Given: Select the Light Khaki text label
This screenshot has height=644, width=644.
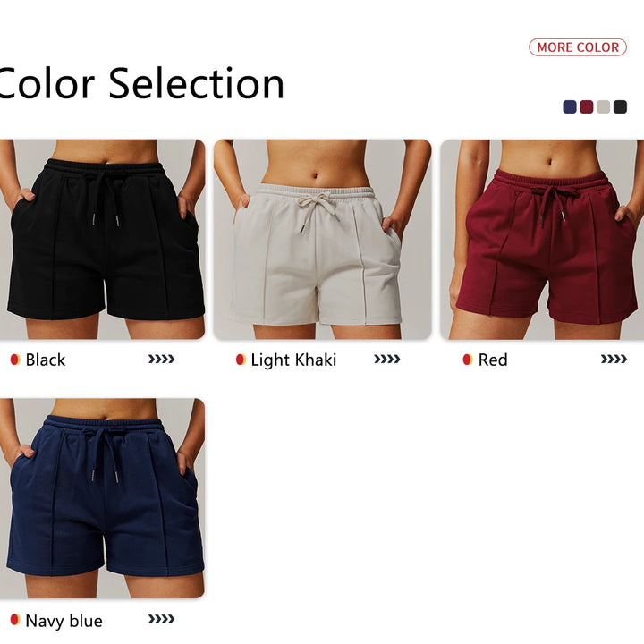Looking at the screenshot, I should click(293, 360).
